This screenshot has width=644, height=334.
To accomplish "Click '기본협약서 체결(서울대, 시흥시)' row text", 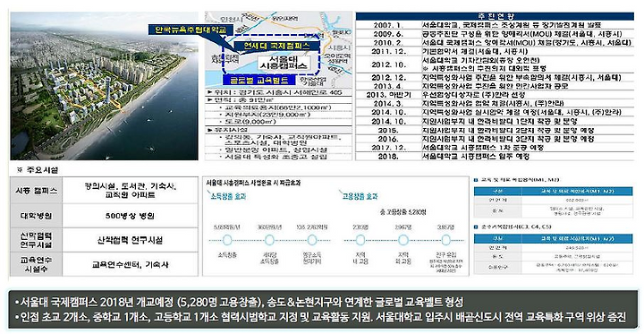I will click(x=475, y=51).
